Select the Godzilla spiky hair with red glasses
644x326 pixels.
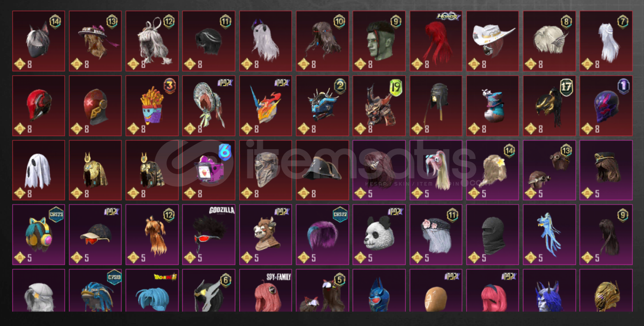(209, 235)
